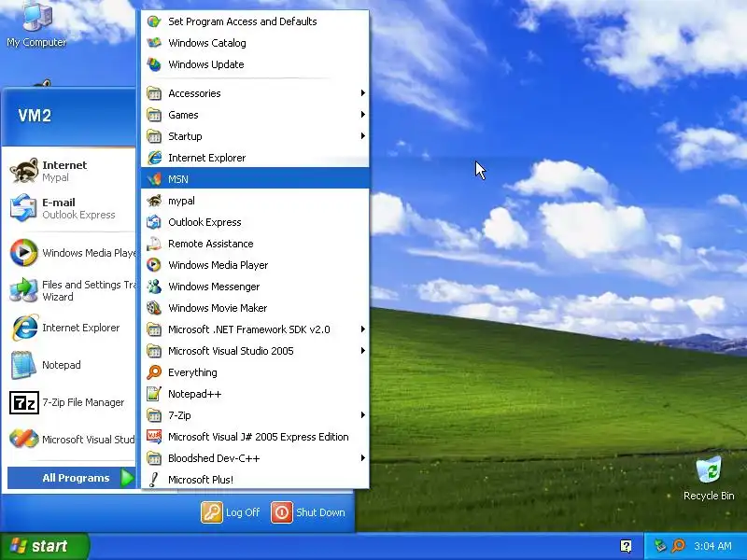Open Outlook Express E-mail pinned icon
Viewport: 747px width, 560px height.
[x=22, y=208]
